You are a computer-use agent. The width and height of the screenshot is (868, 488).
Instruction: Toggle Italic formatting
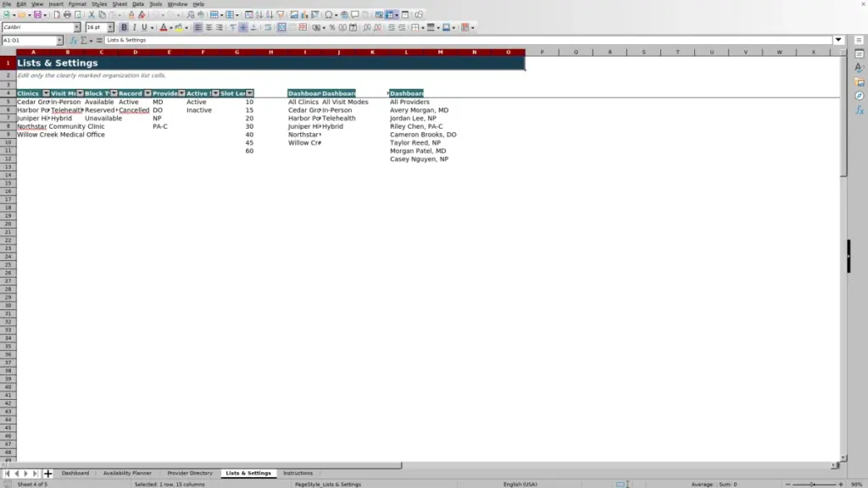(135, 28)
